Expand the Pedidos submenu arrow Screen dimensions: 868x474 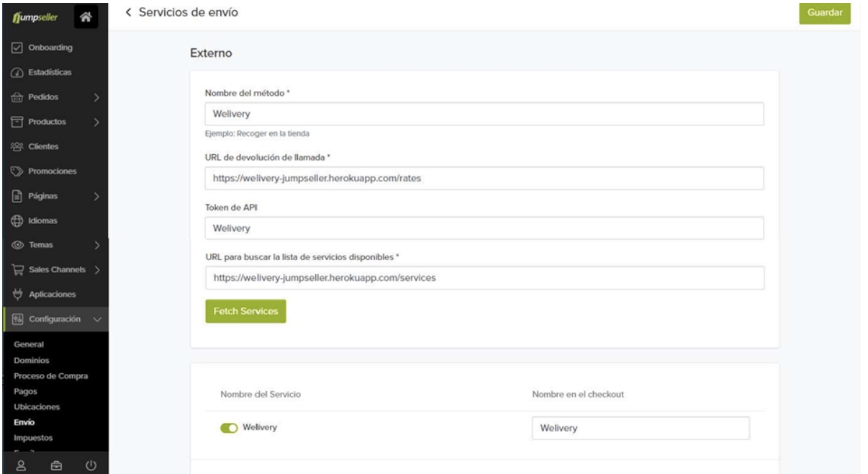(x=96, y=97)
